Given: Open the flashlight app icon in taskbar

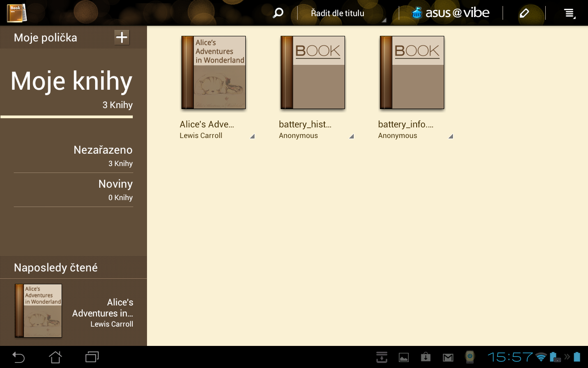Looking at the screenshot, I should click(469, 357).
